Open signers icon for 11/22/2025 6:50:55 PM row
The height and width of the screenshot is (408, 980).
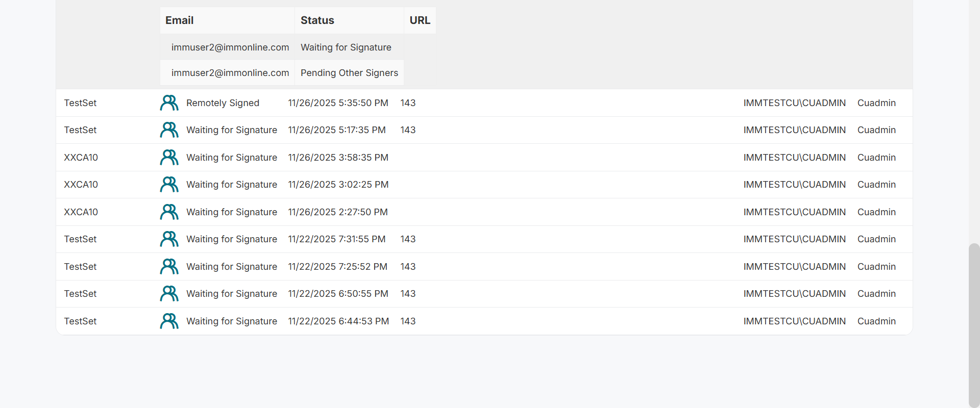coord(169,294)
